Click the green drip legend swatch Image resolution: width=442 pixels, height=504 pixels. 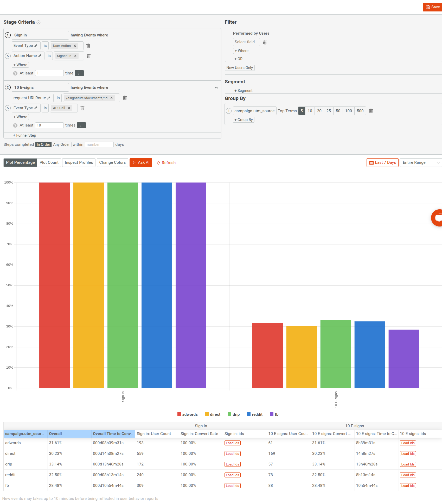click(x=230, y=414)
